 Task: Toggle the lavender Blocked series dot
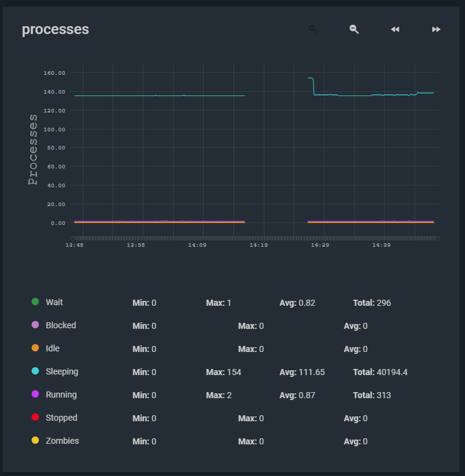[35, 325]
